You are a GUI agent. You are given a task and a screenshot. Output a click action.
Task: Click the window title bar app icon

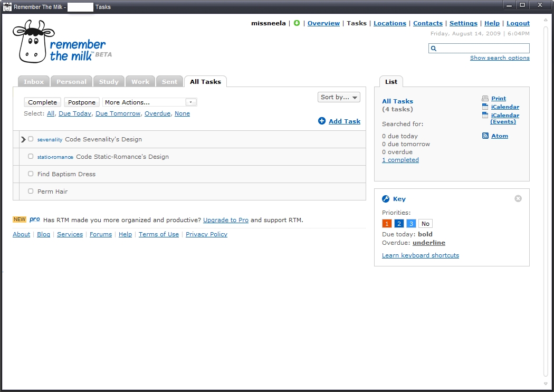point(7,7)
